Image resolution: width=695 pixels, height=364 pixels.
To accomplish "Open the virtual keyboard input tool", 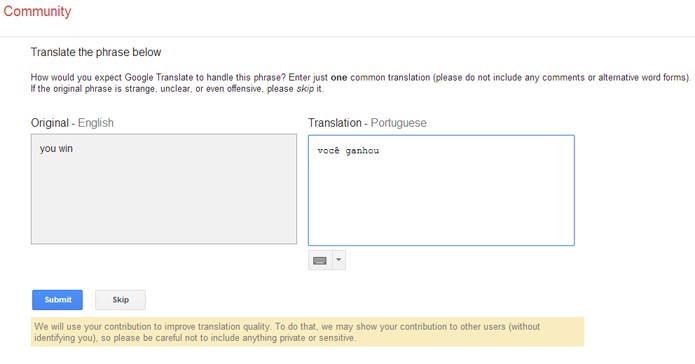I will point(320,260).
